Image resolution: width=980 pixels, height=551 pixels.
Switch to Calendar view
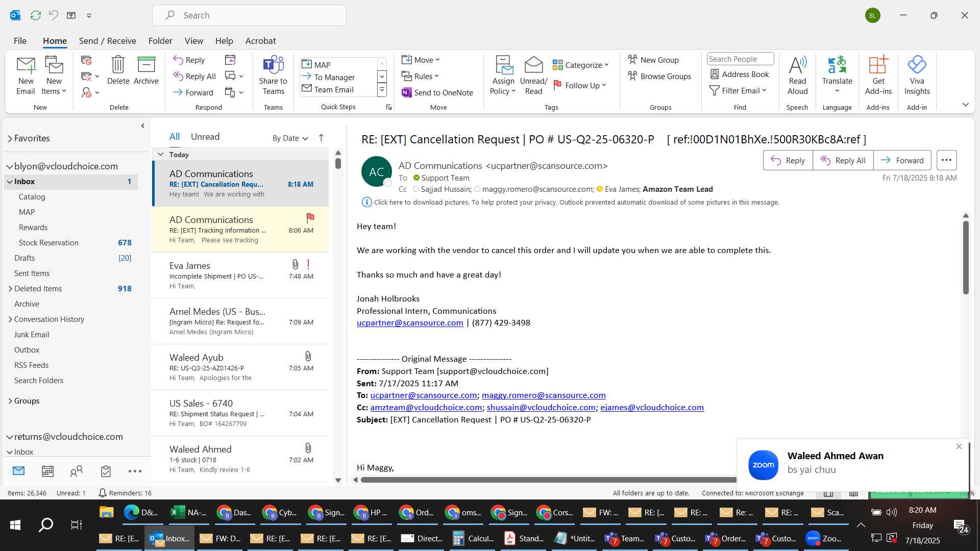(47, 471)
